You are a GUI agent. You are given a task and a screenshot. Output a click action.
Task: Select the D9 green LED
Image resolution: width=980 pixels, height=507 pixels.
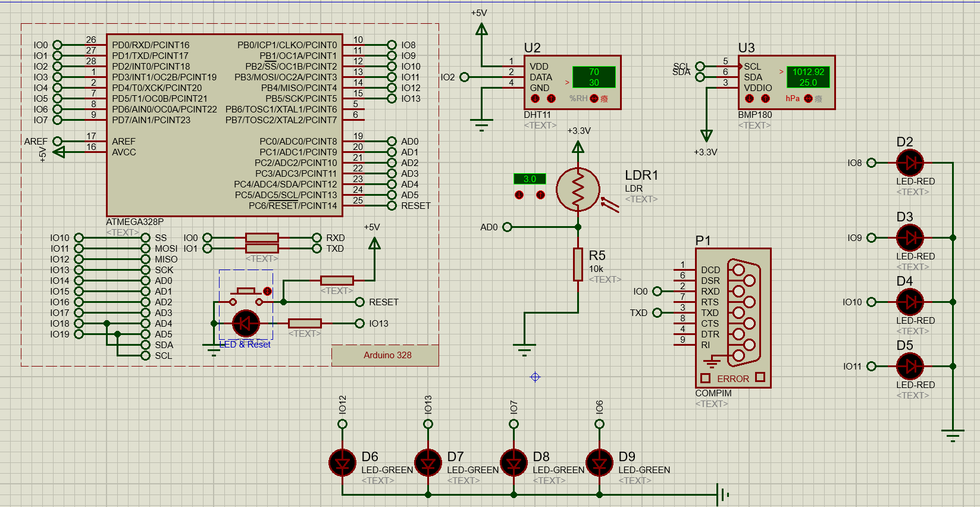tap(599, 462)
